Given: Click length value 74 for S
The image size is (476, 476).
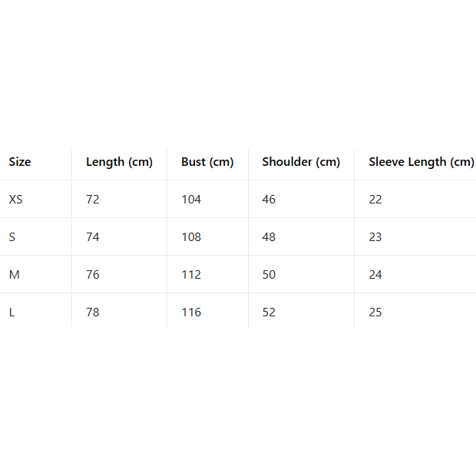Looking at the screenshot, I should [x=93, y=237].
